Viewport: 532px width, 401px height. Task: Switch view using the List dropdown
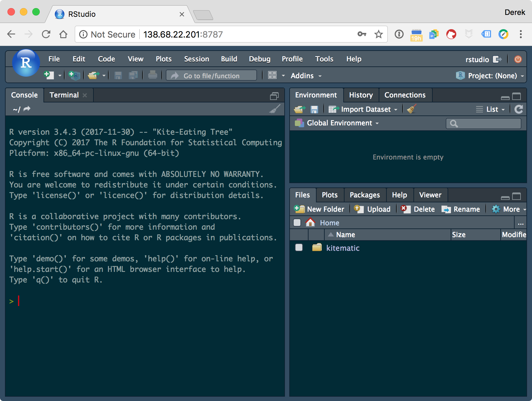[x=490, y=109]
